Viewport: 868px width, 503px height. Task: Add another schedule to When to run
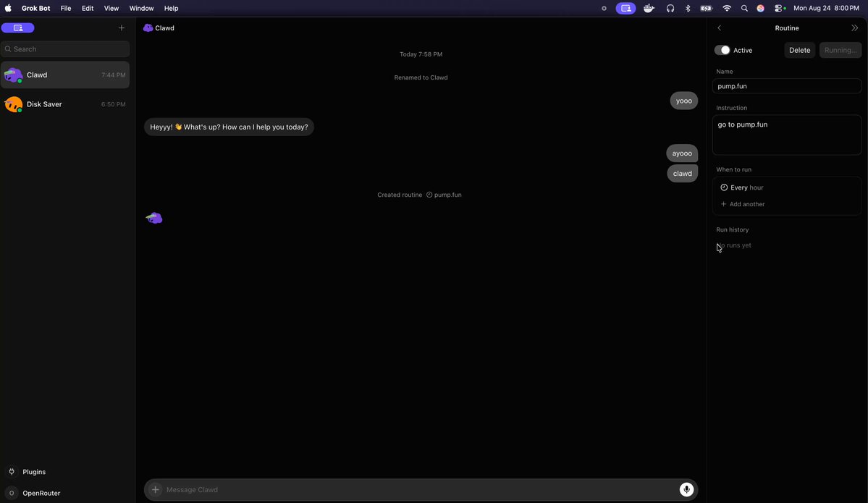coord(743,204)
